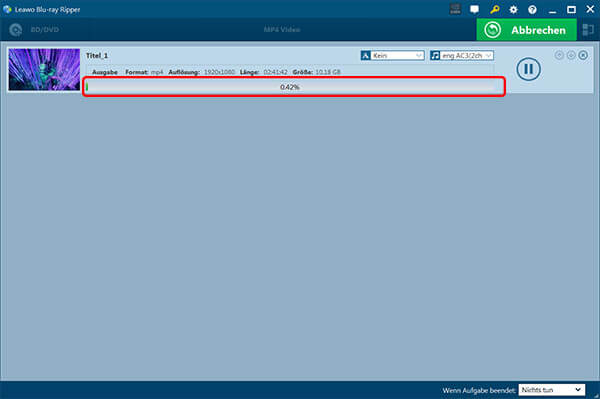
Task: Click the yellow key activation icon
Action: [494, 9]
